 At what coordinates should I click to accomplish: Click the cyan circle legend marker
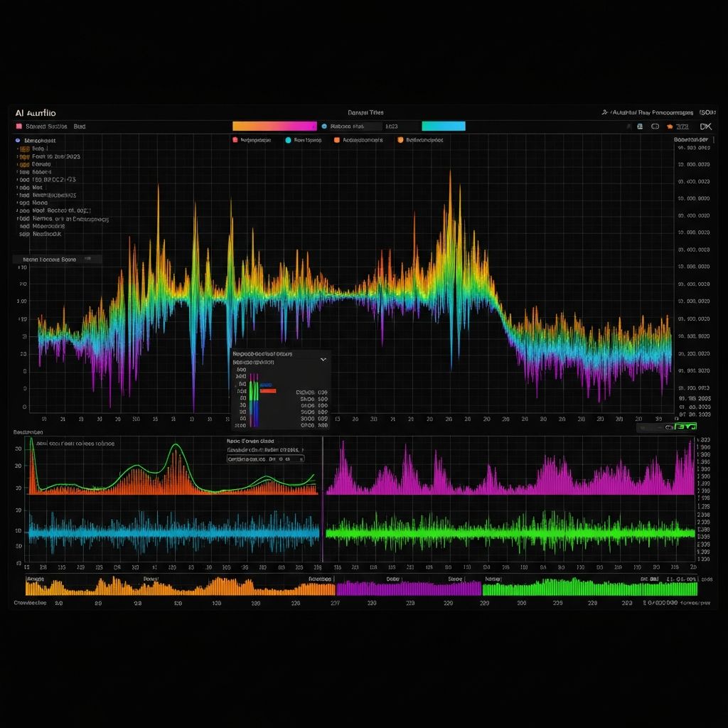coord(288,141)
